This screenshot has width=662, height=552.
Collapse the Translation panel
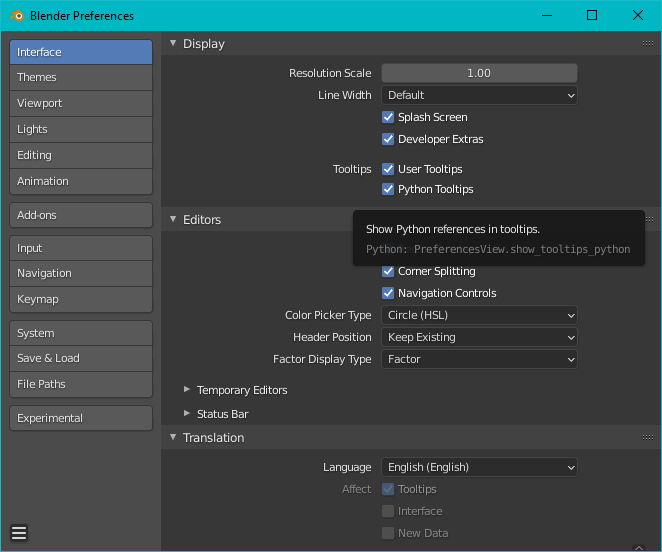point(173,437)
